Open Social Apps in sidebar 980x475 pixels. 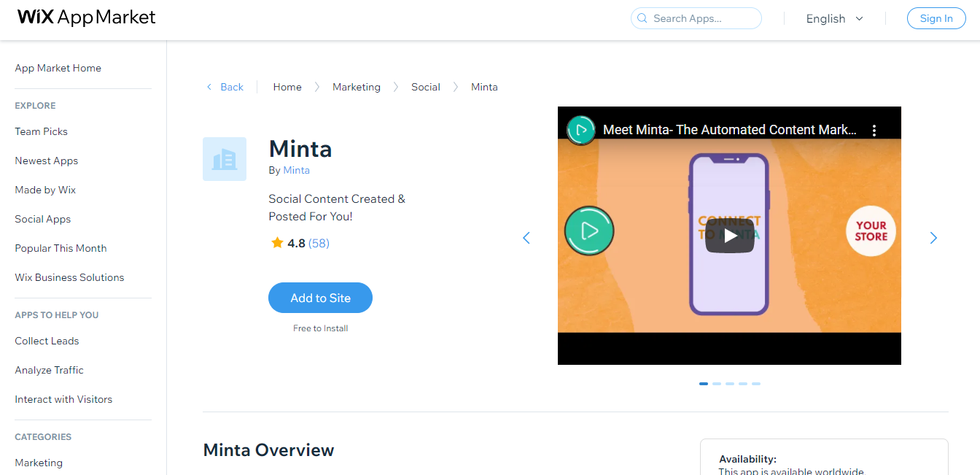tap(43, 219)
